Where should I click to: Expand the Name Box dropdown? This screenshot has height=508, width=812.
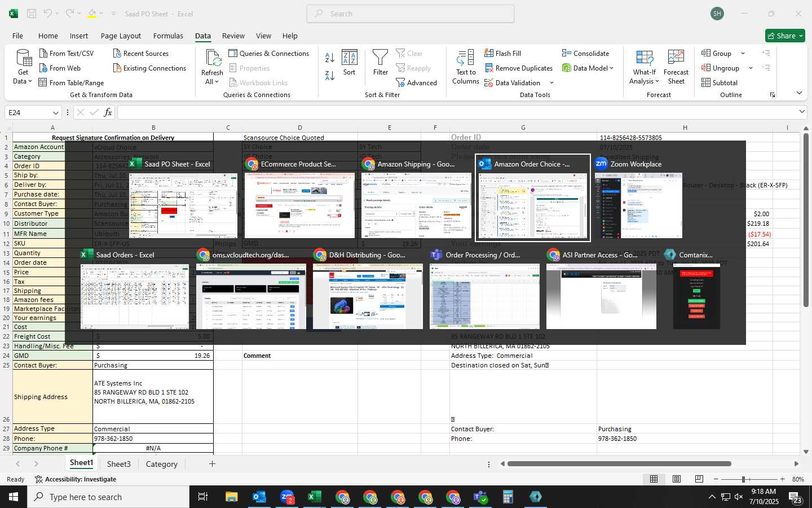coord(55,112)
